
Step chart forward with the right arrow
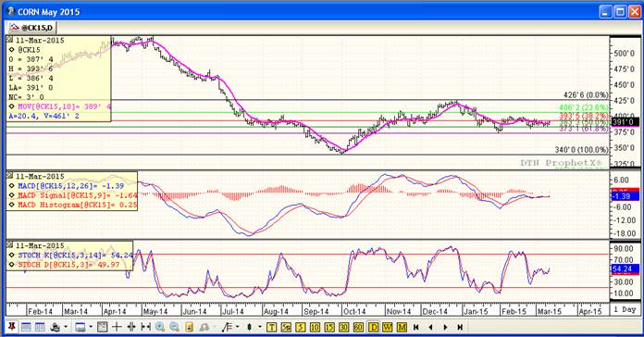pos(446,327)
